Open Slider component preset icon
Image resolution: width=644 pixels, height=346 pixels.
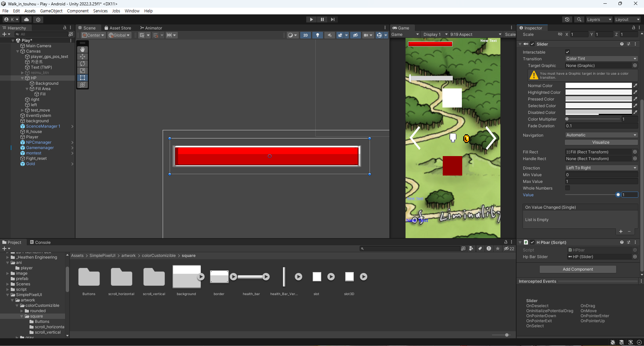[x=629, y=44]
